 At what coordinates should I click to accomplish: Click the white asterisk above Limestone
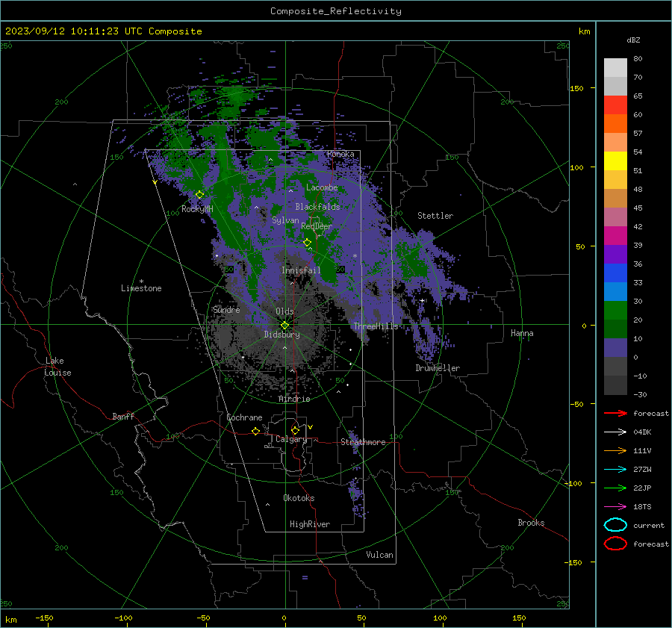tap(141, 282)
